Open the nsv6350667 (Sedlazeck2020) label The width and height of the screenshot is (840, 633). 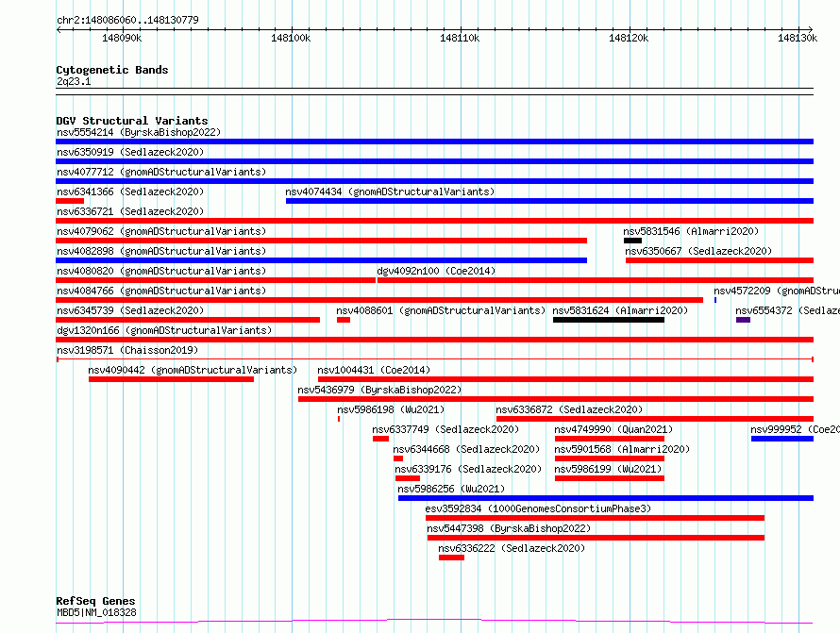tap(698, 251)
